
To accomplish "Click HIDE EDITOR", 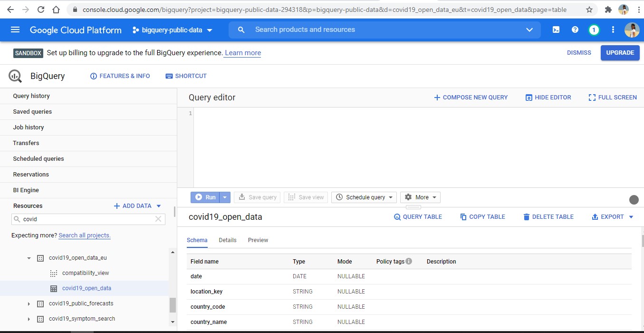I will (548, 98).
